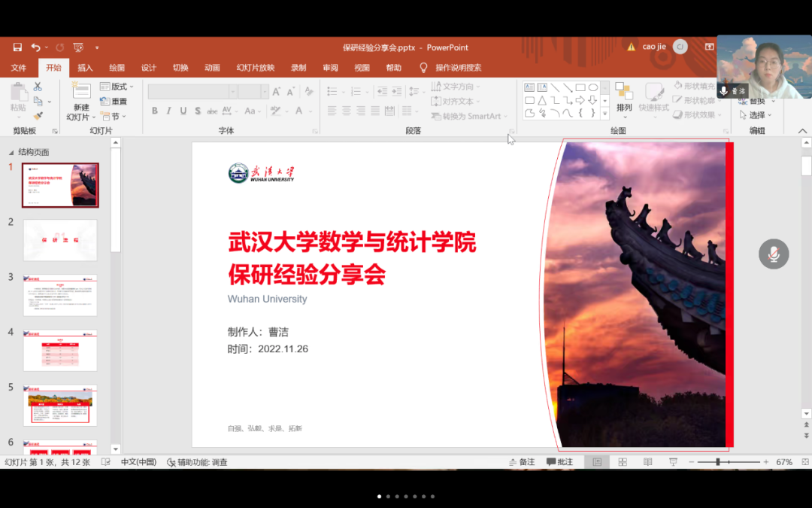Expand the Layout (版式) dropdown
The image size is (812, 508).
tap(117, 87)
